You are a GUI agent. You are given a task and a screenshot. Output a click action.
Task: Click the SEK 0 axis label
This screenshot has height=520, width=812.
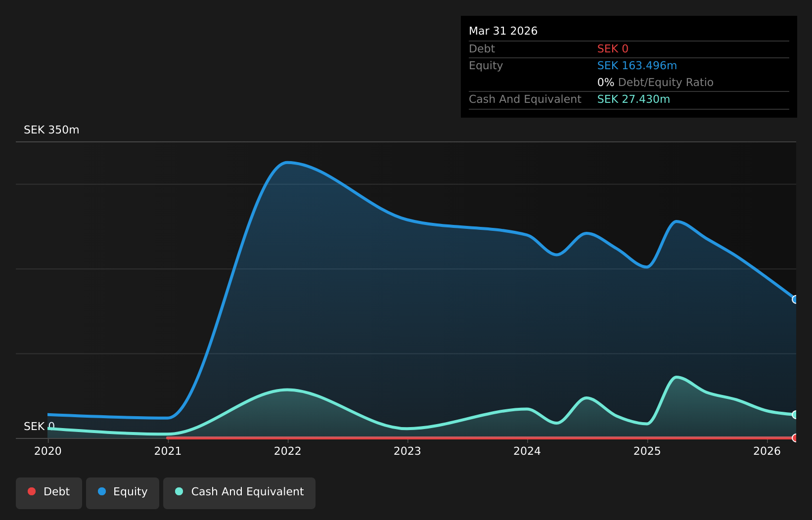[x=39, y=427]
